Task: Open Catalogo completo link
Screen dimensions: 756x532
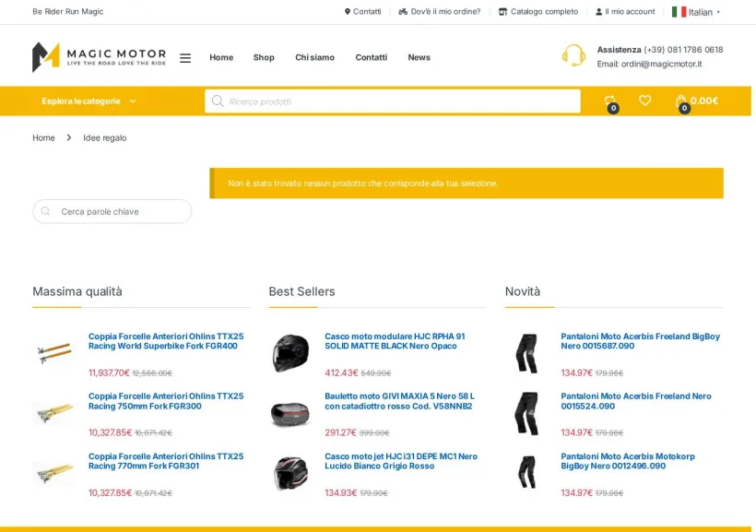Action: [x=544, y=12]
